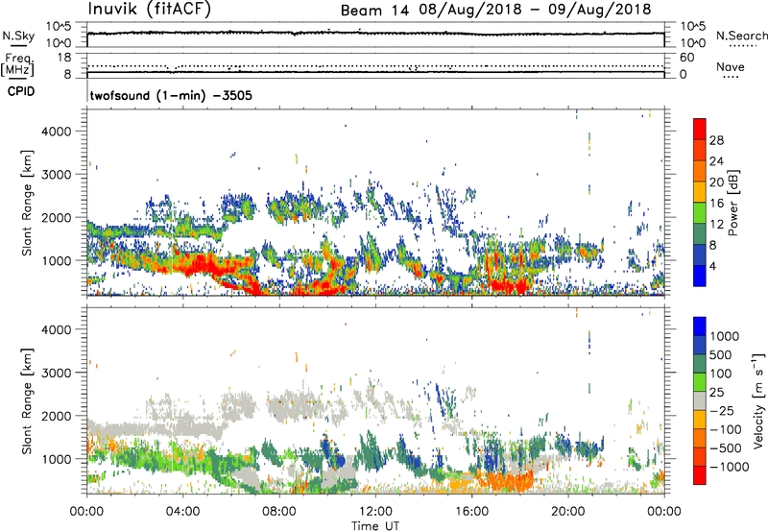Click the "04:00" time axis tick label
This screenshot has height=532, width=768.
coord(183,512)
